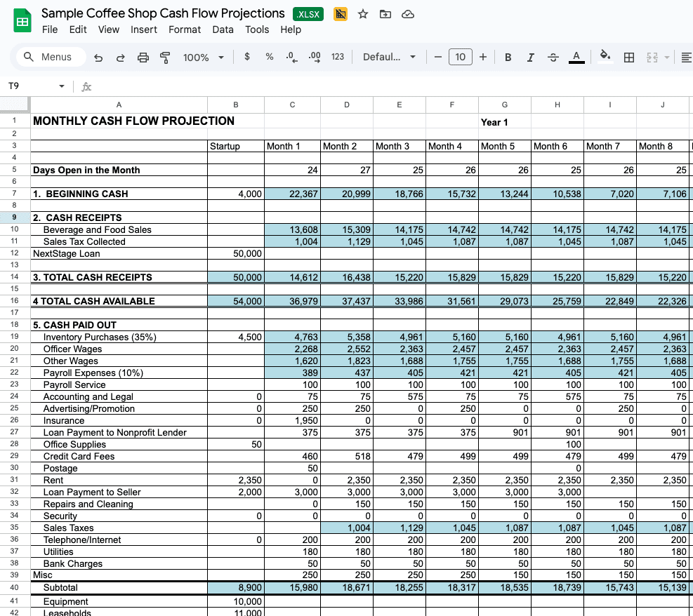Open the Format menu
This screenshot has width=693, height=616.
click(184, 29)
